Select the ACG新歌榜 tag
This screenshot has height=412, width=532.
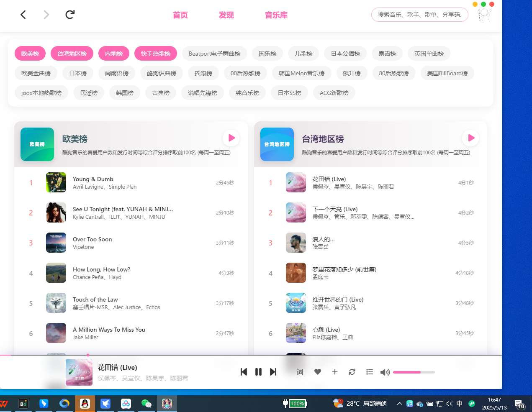[x=334, y=93]
